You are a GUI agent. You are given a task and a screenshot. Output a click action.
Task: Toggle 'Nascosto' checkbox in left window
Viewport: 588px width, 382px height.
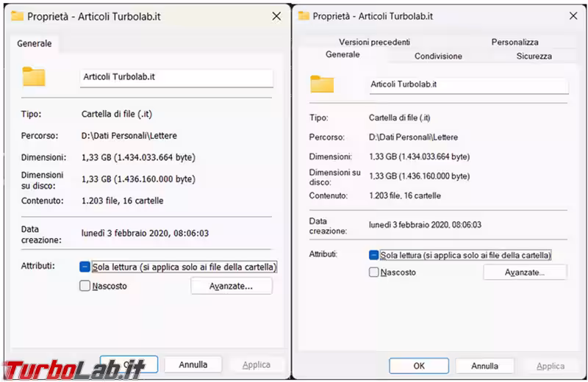85,286
